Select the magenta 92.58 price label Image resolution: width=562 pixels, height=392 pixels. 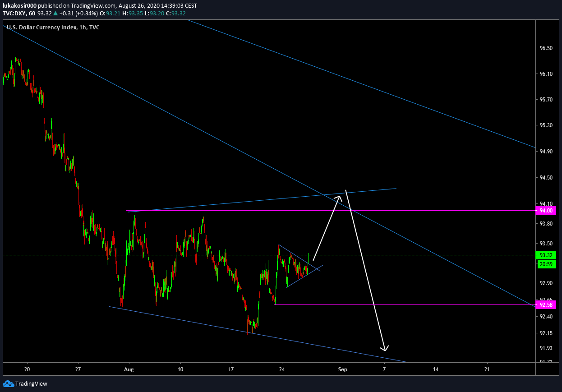[546, 305]
